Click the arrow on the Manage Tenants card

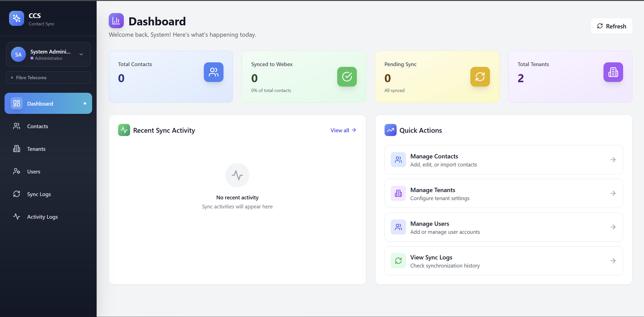(613, 193)
